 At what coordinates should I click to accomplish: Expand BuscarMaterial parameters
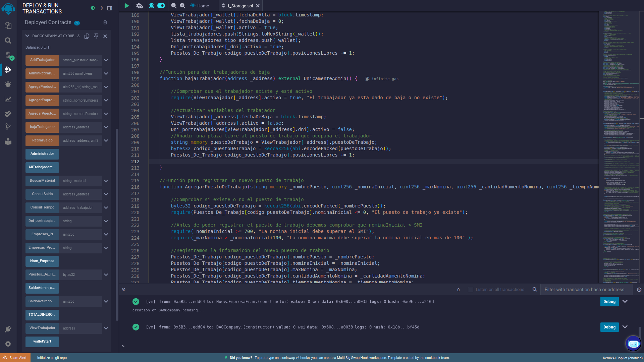tap(106, 181)
